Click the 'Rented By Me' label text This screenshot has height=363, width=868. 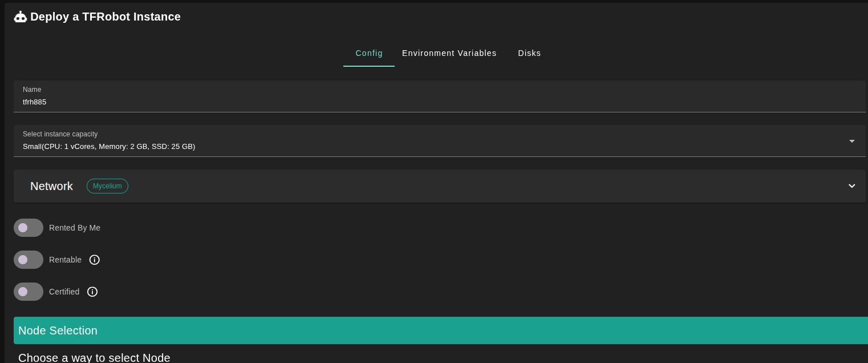(75, 228)
